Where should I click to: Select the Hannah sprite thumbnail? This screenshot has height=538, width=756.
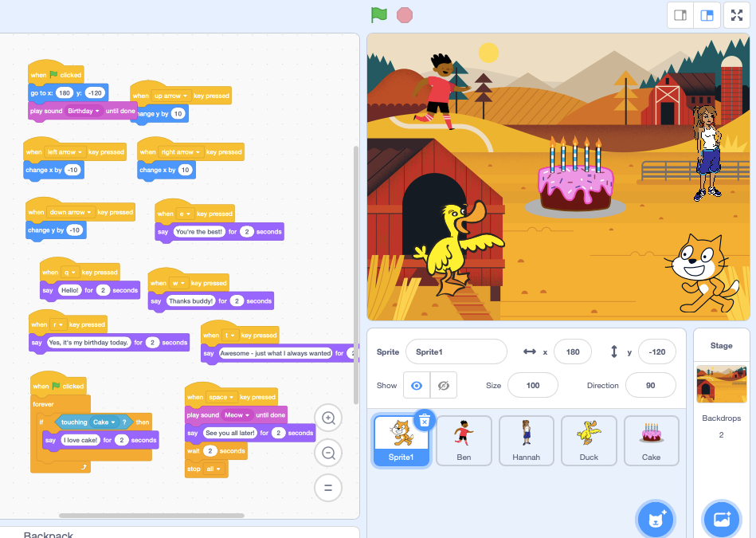click(526, 440)
